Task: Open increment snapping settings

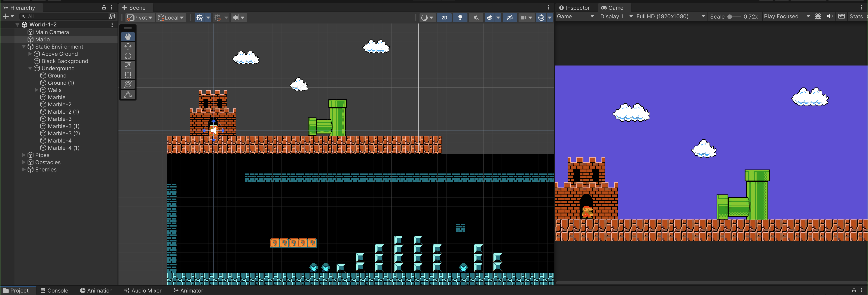Action: (238, 18)
